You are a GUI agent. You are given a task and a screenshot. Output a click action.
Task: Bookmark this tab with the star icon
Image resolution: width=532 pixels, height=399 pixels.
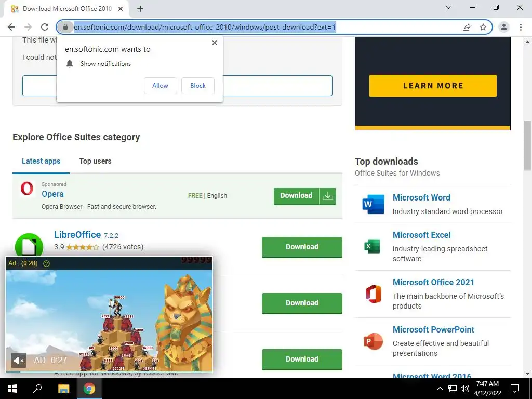[x=483, y=27]
